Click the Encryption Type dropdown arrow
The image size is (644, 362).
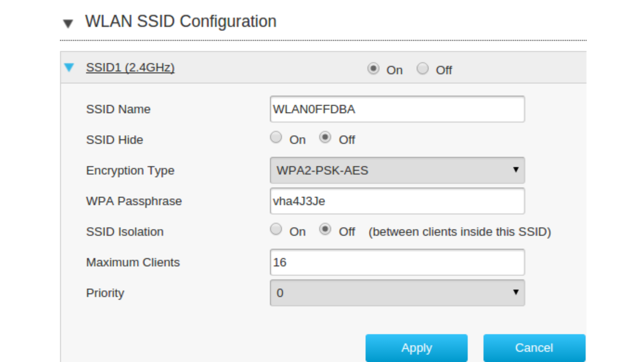point(516,170)
